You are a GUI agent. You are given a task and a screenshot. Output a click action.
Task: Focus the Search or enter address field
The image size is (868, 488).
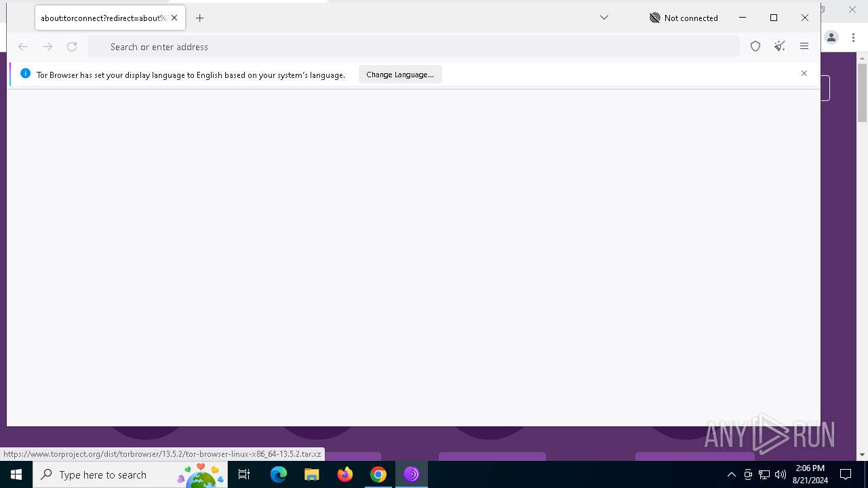[414, 47]
